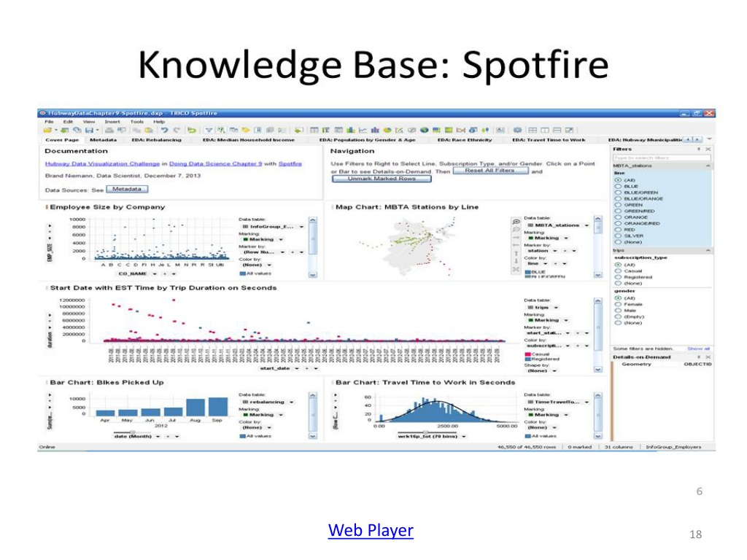Insert a Line Chart visualization icon
The width and height of the screenshot is (747, 560).
[363, 130]
